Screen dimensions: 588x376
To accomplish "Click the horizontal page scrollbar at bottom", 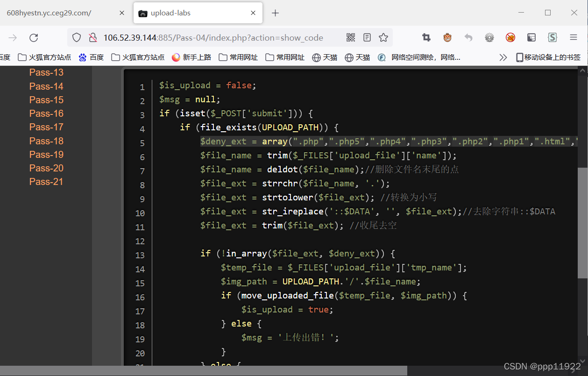I will (204, 370).
